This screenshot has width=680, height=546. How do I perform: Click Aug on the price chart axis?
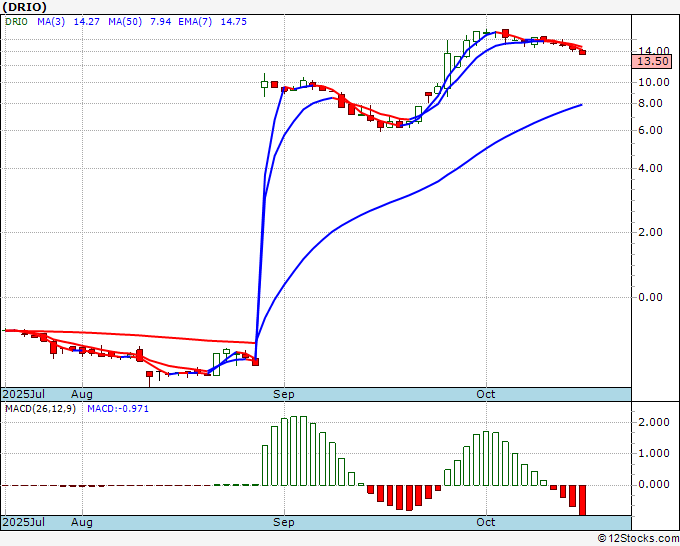click(82, 394)
